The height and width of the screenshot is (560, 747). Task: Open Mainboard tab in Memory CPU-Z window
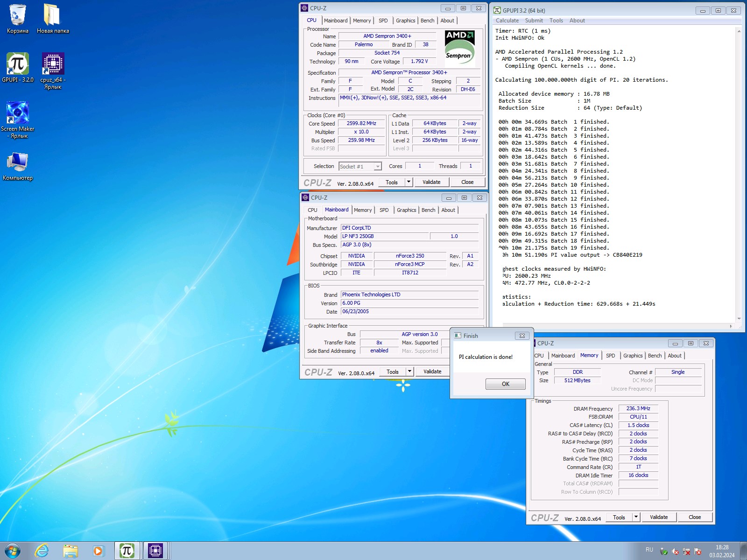click(563, 356)
